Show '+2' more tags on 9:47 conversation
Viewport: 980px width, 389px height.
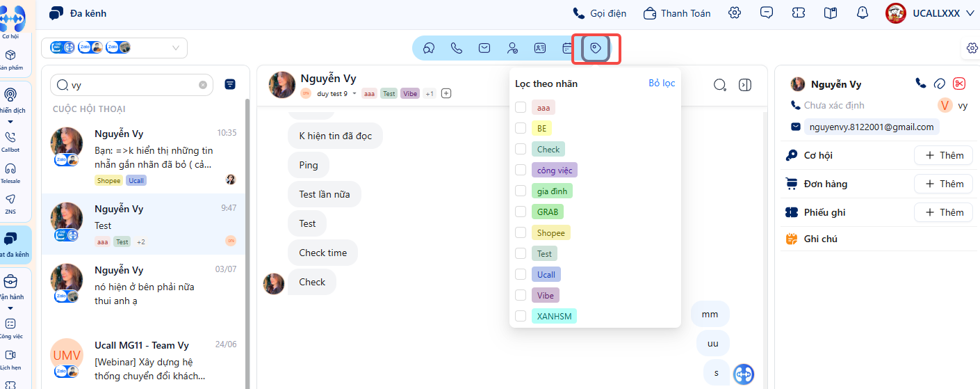click(x=140, y=241)
